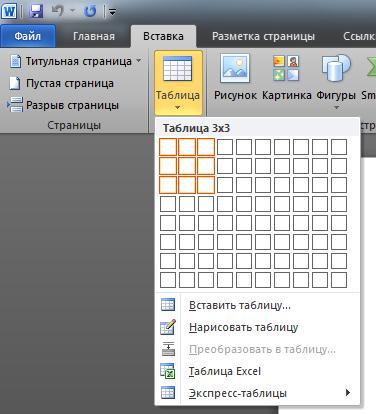Image resolution: width=376 pixels, height=414 pixels.
Task: Insert a Разрыв страницы
Action: (63, 105)
